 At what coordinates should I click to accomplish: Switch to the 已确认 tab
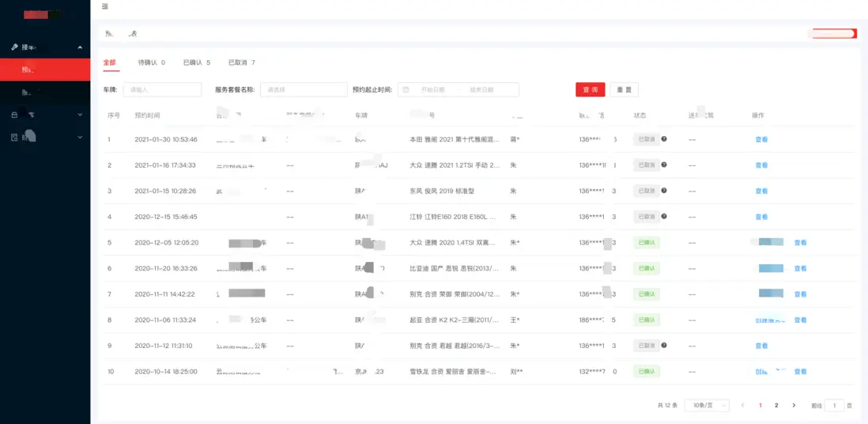[x=197, y=62]
